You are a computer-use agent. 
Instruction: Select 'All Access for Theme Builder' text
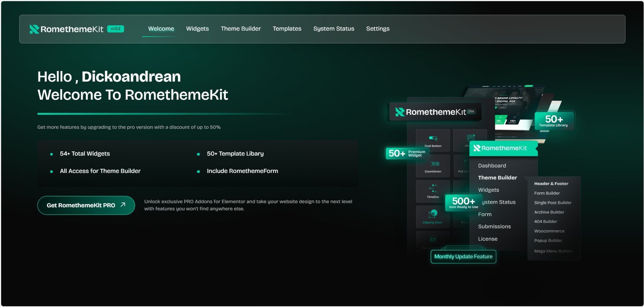pos(100,171)
